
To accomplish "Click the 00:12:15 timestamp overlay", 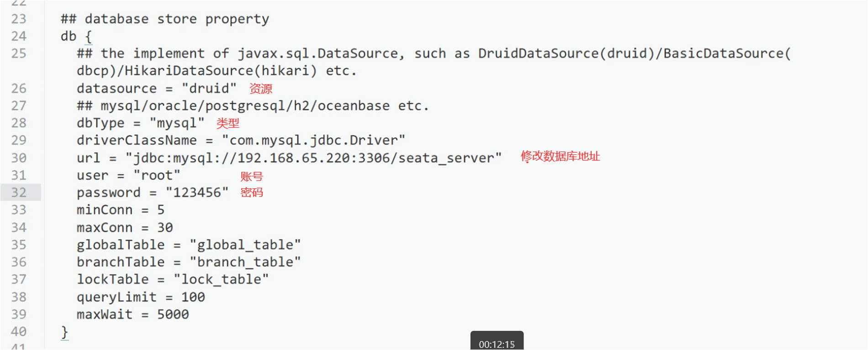I will pyautogui.click(x=497, y=344).
